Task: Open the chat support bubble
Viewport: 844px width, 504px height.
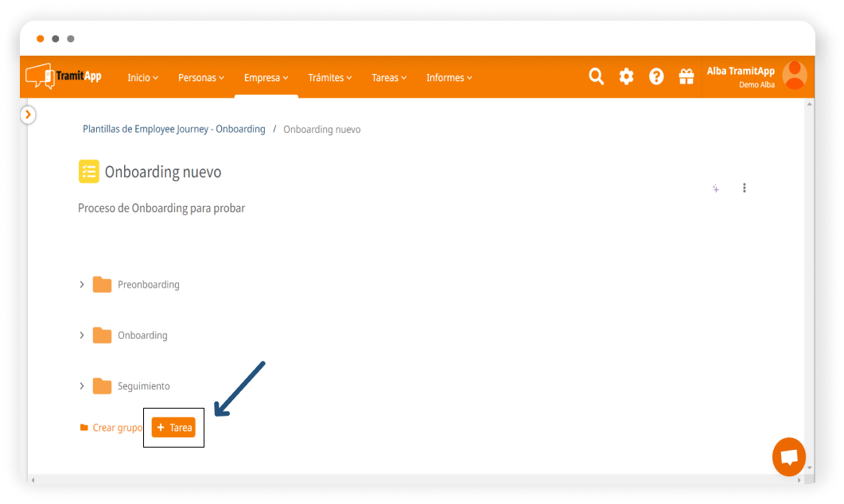Action: click(788, 457)
